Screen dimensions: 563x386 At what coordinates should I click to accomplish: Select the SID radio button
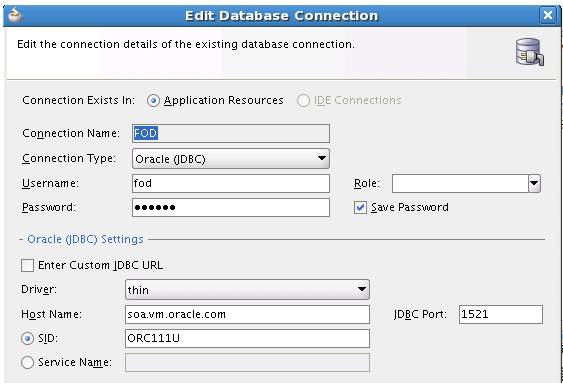tap(27, 339)
